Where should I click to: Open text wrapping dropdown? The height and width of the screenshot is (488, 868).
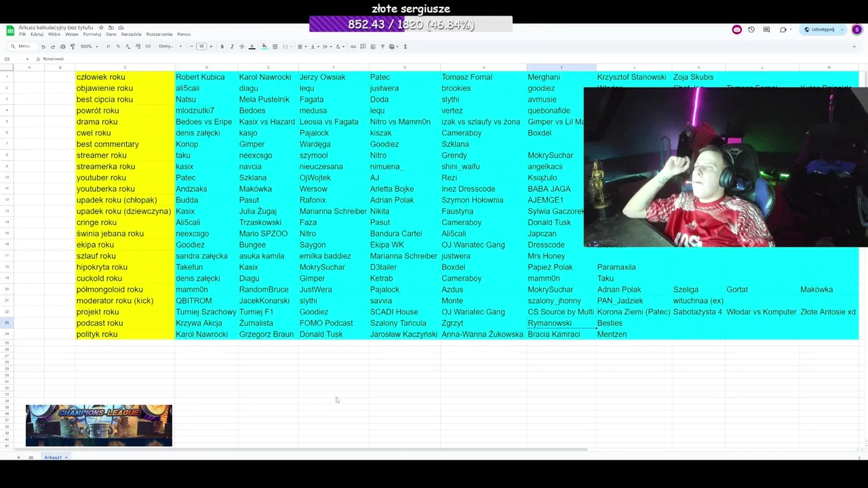tap(327, 47)
